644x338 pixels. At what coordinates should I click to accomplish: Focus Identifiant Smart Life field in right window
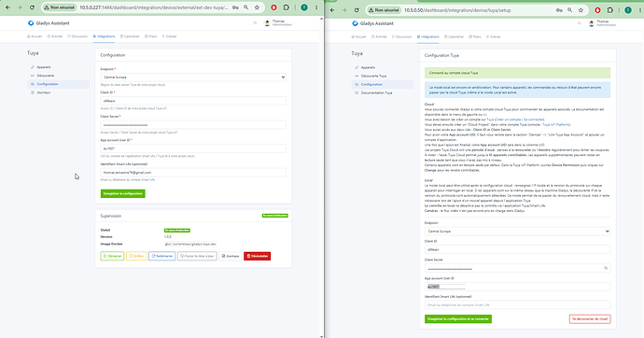pyautogui.click(x=517, y=304)
